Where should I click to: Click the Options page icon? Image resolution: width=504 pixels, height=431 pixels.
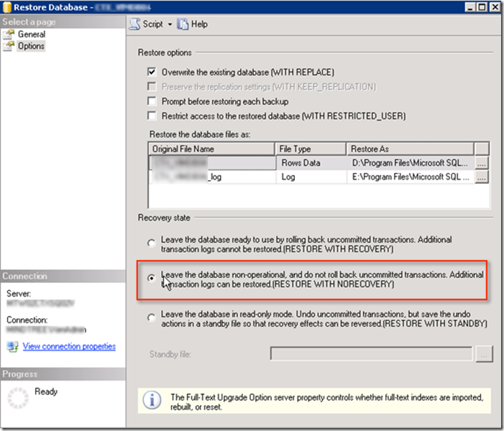(9, 46)
